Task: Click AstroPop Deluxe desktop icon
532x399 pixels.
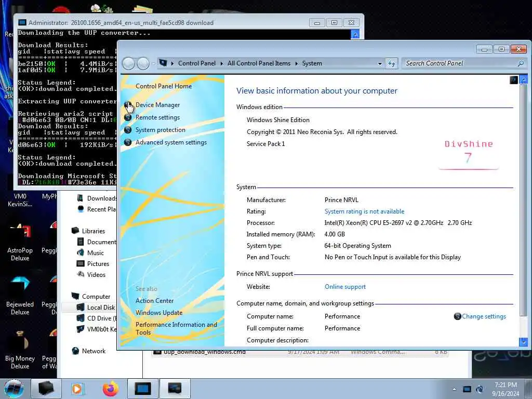Action: click(20, 242)
